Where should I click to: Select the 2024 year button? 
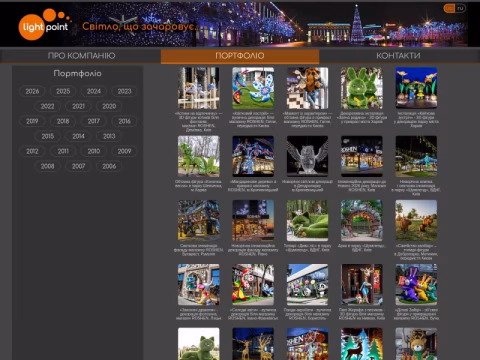pos(94,91)
